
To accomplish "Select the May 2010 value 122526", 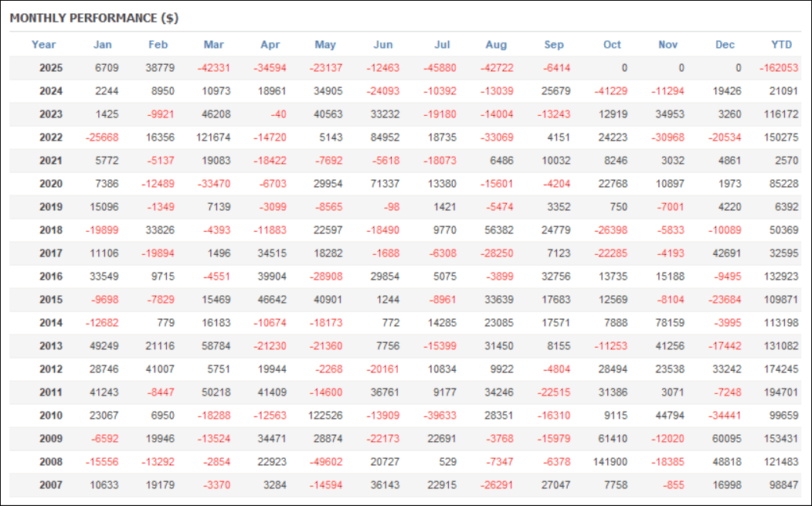I will point(324,416).
